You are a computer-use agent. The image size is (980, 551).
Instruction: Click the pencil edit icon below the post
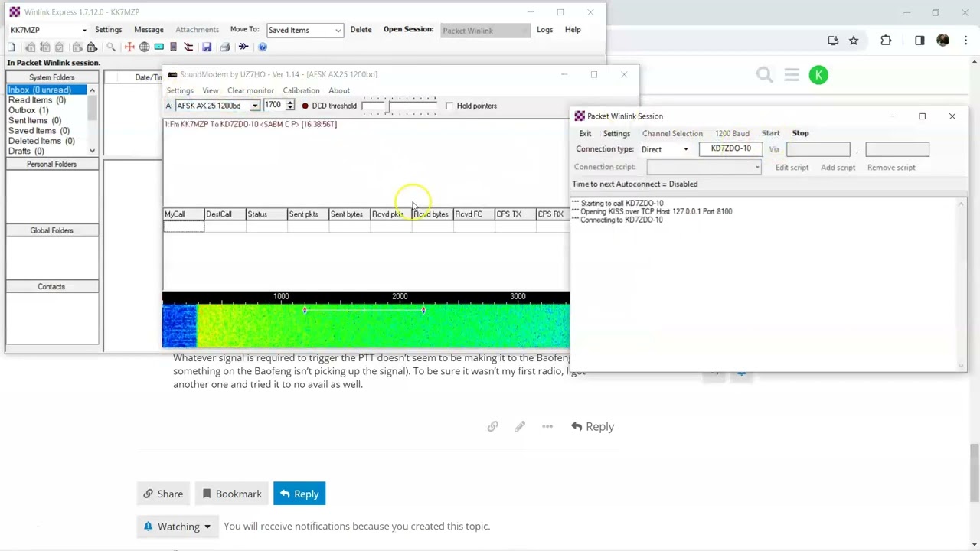520,426
